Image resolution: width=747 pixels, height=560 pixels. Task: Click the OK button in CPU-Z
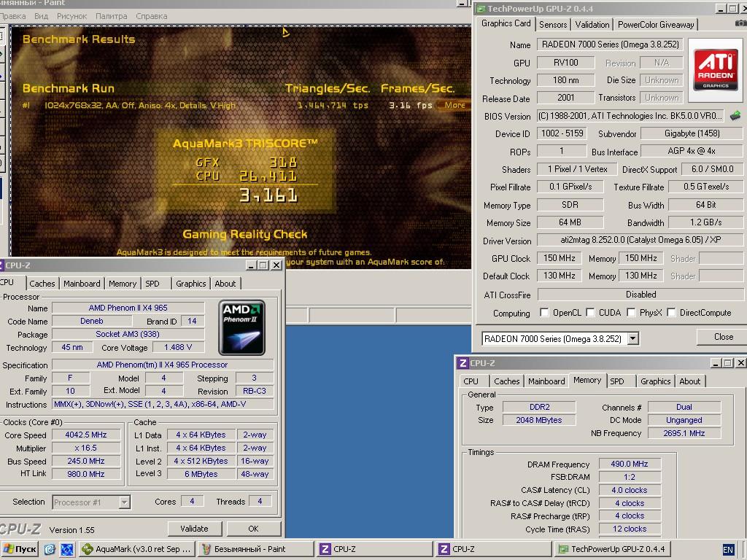tap(253, 529)
